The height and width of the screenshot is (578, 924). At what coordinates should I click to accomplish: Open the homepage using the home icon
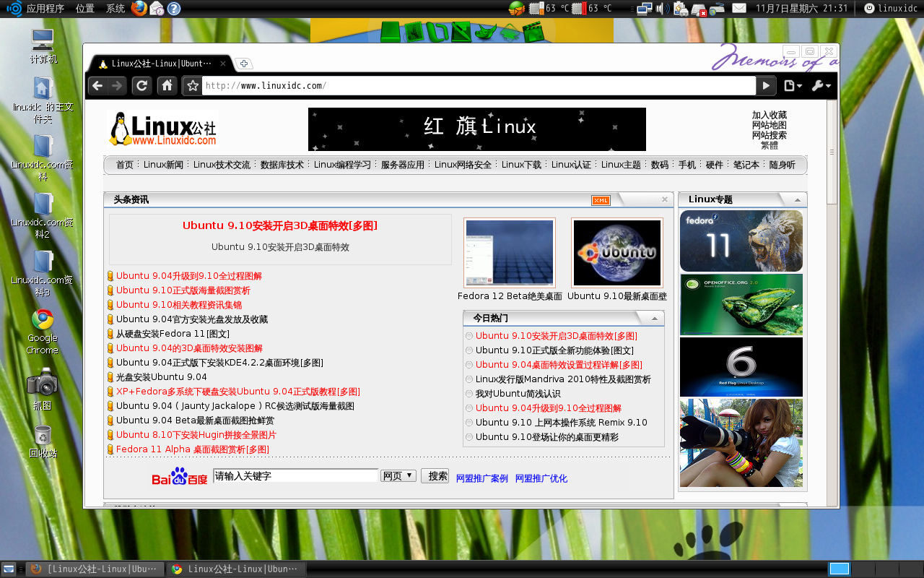[x=167, y=85]
